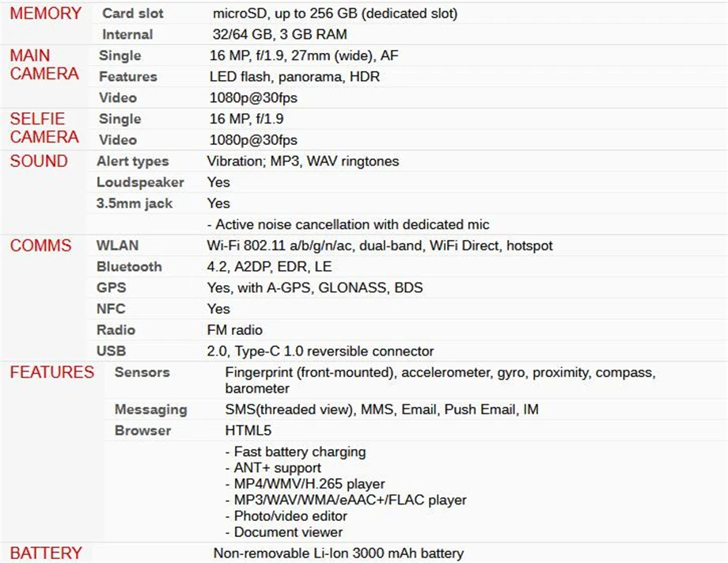
Task: Select the 'HTML5' browser value
Action: click(248, 431)
